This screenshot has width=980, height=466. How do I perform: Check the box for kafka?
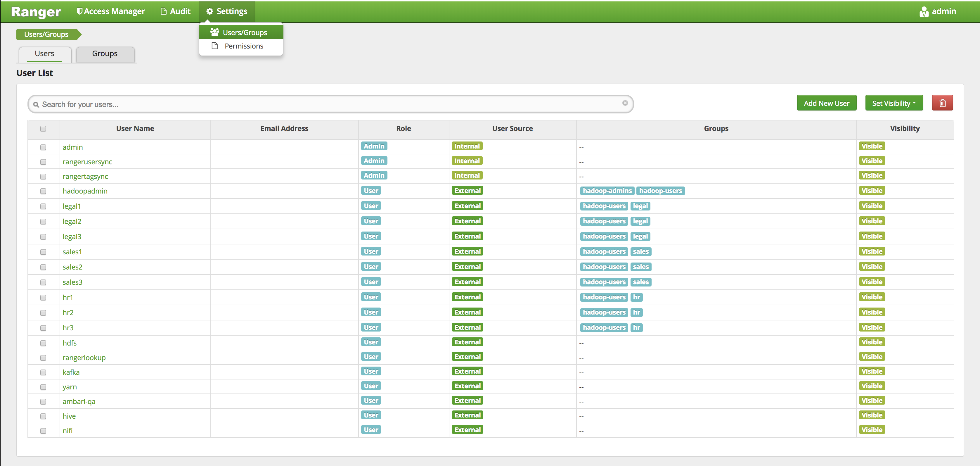click(43, 372)
